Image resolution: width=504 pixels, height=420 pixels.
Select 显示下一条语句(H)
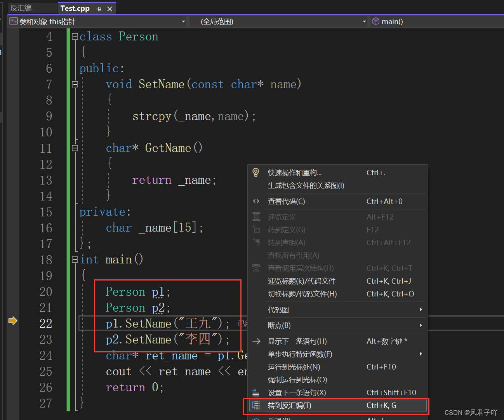pos(338,341)
